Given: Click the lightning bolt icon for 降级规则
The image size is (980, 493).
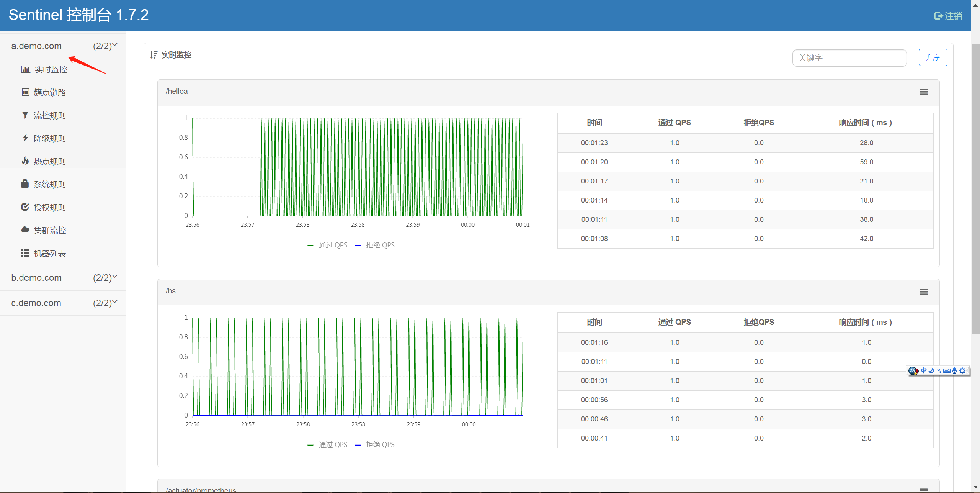Looking at the screenshot, I should tap(25, 138).
